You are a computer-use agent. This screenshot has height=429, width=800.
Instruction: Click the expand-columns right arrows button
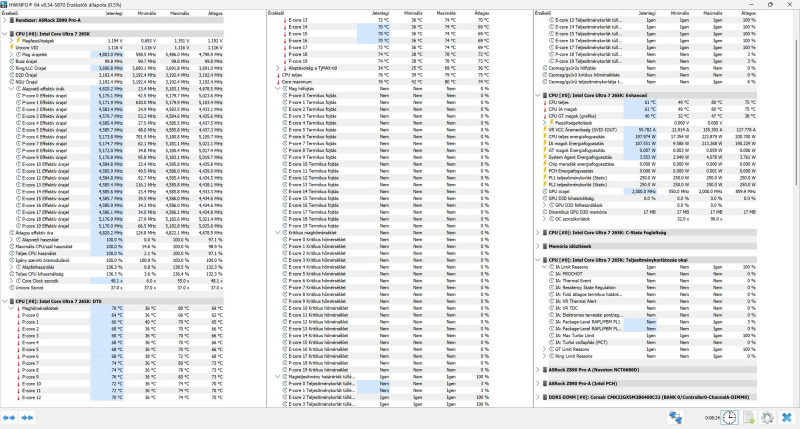click(28, 418)
